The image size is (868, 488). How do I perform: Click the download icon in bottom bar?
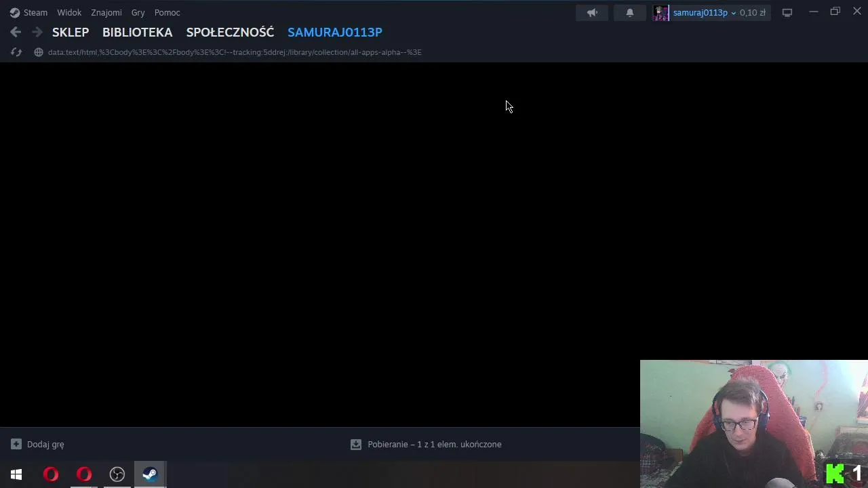[355, 445]
